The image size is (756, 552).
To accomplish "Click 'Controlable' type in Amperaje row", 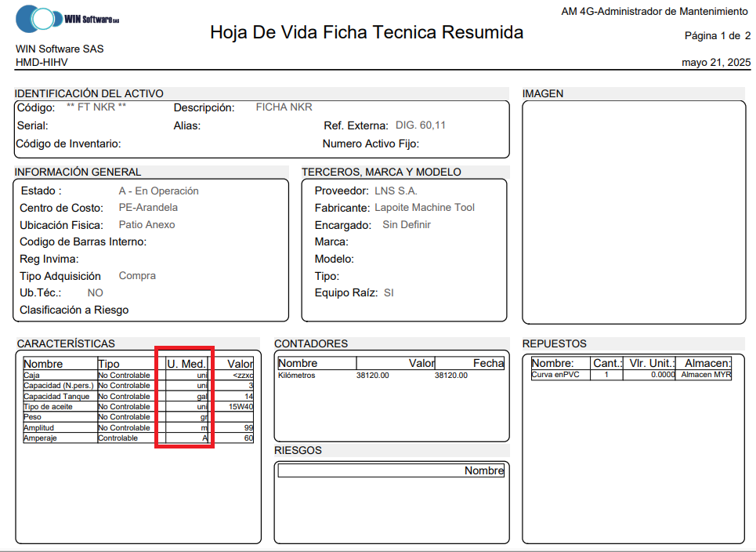I will (x=118, y=438).
